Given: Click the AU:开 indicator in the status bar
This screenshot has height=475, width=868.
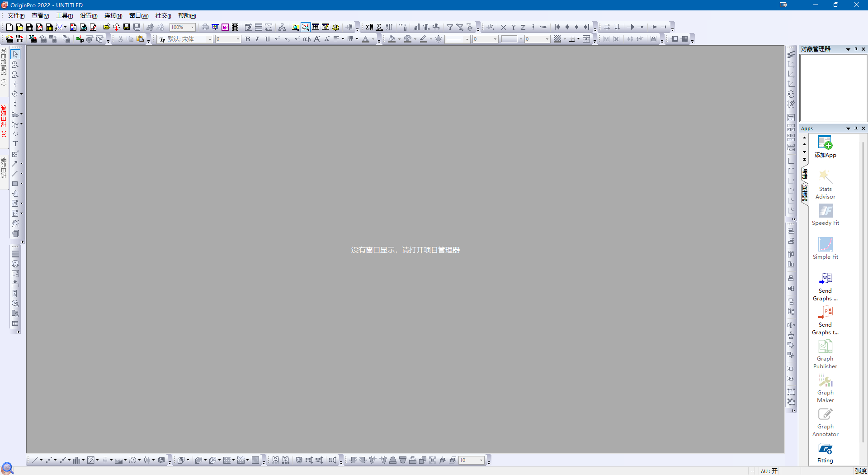Looking at the screenshot, I should tap(769, 471).
